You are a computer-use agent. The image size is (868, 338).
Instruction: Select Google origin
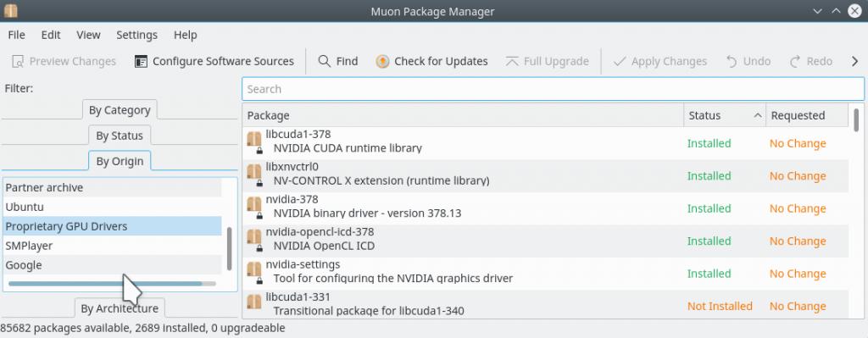pos(113,265)
